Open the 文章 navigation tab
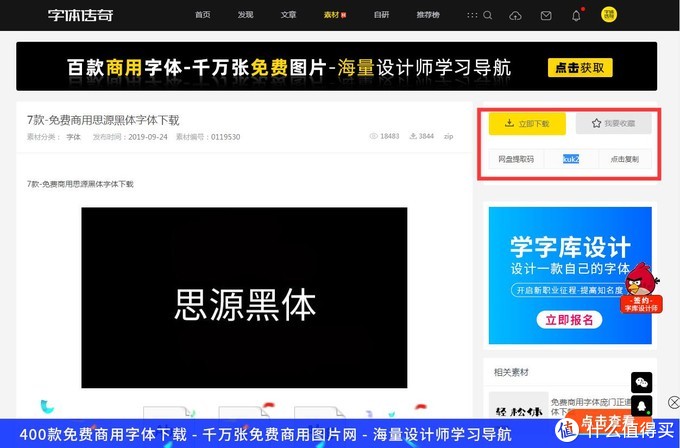 tap(288, 15)
